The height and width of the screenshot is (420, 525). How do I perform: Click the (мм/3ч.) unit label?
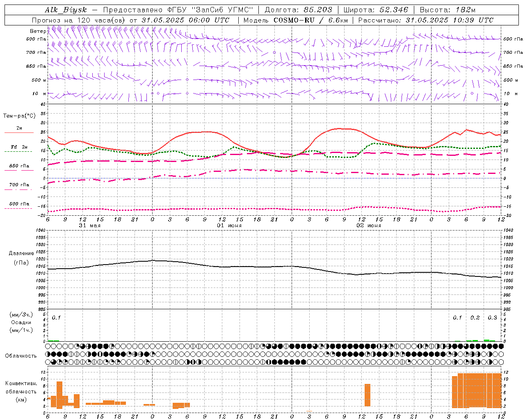tap(21, 315)
